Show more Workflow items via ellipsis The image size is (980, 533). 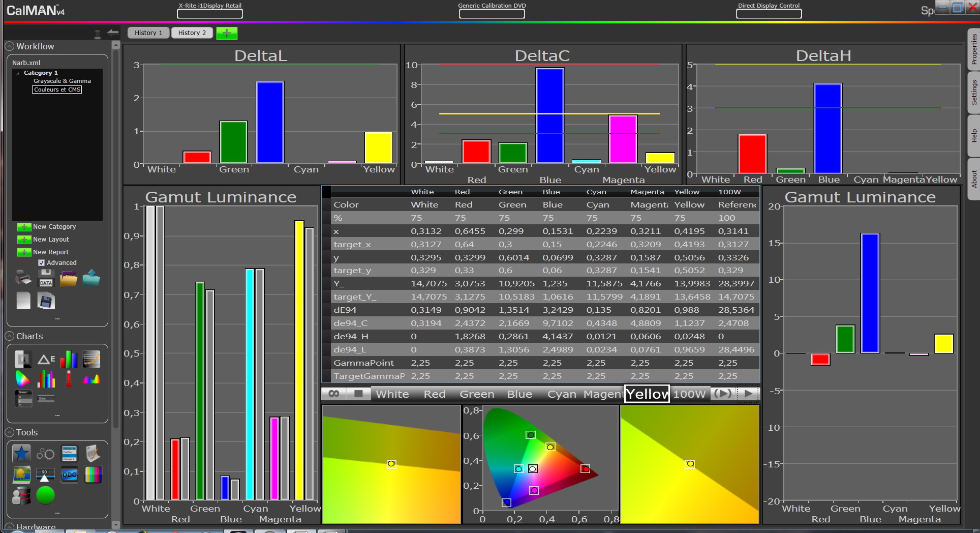point(57,319)
